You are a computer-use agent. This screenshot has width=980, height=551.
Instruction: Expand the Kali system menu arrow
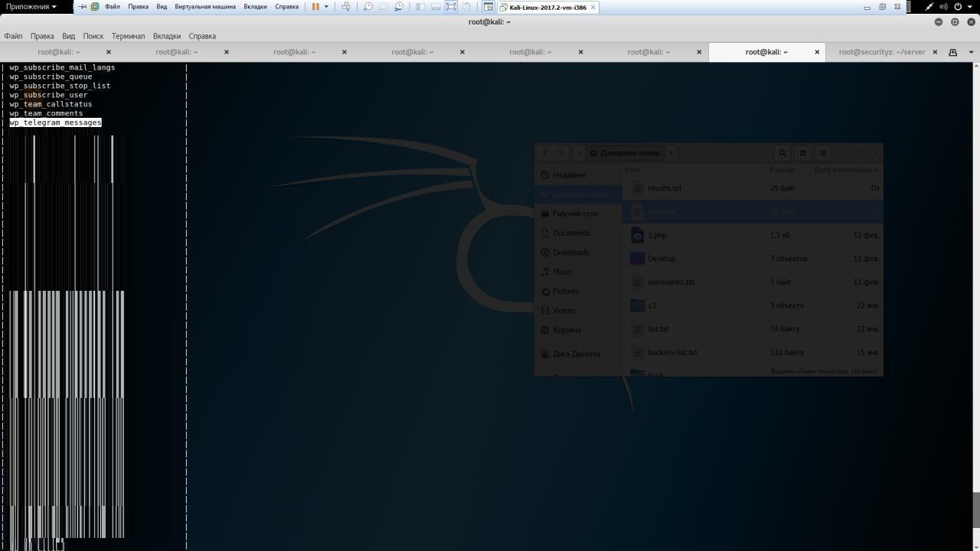[970, 6]
